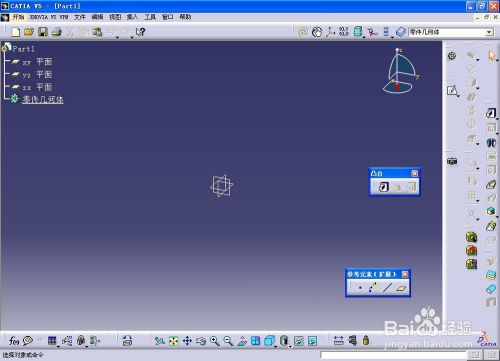The image size is (500, 361).
Task: Click Fit All In view icon
Action: 174,341
